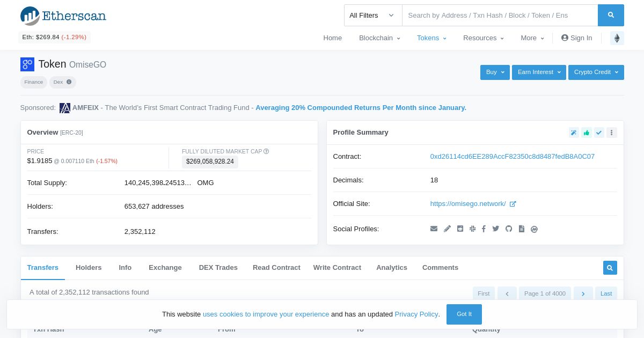The image size is (644, 338).
Task: Click Sign In link
Action: point(577,38)
